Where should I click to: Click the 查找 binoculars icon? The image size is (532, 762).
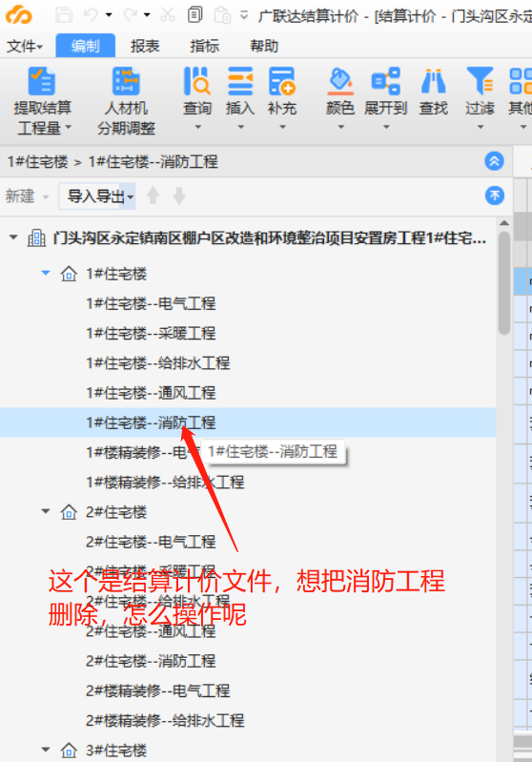434,81
